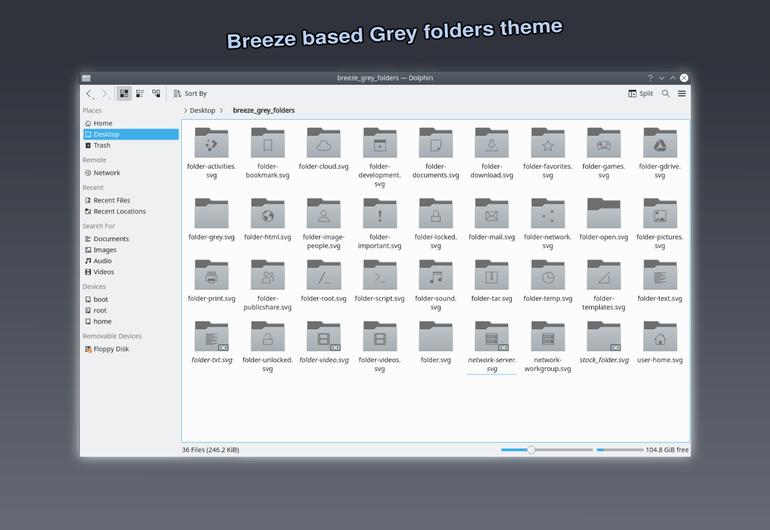770x530 pixels.
Task: Select folder-text.svg icon
Action: (660, 275)
